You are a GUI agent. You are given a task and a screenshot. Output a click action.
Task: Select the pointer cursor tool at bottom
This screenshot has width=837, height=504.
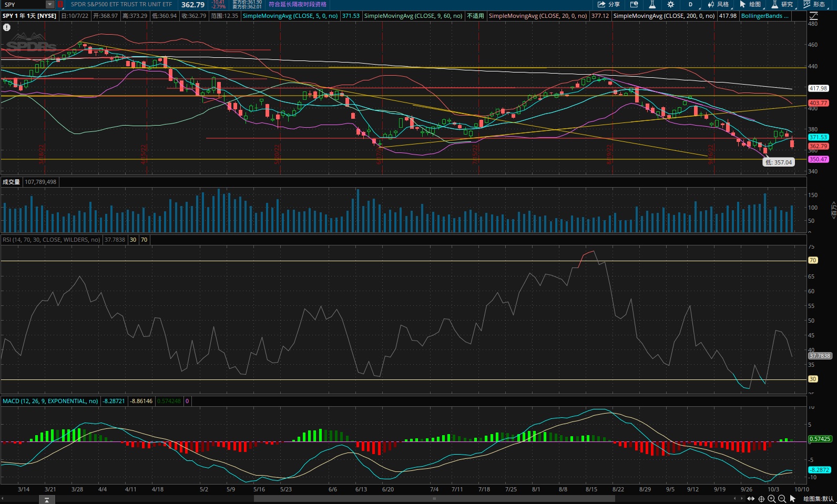click(792, 499)
